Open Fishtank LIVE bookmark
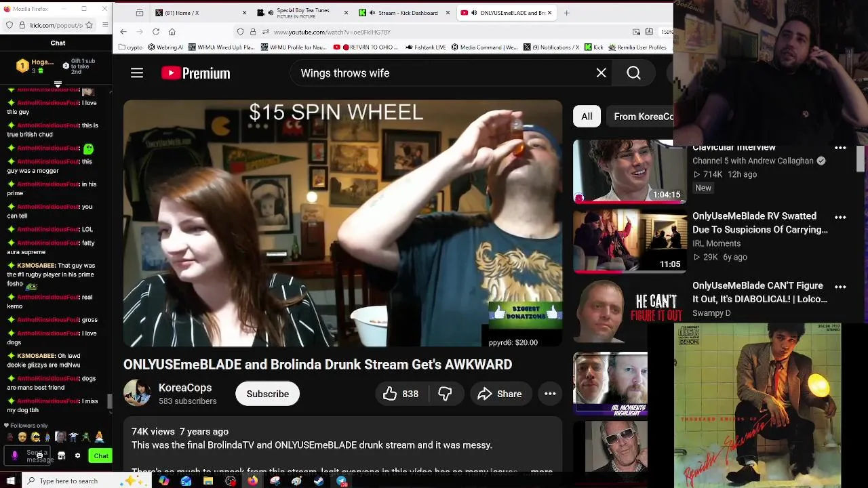 click(426, 47)
